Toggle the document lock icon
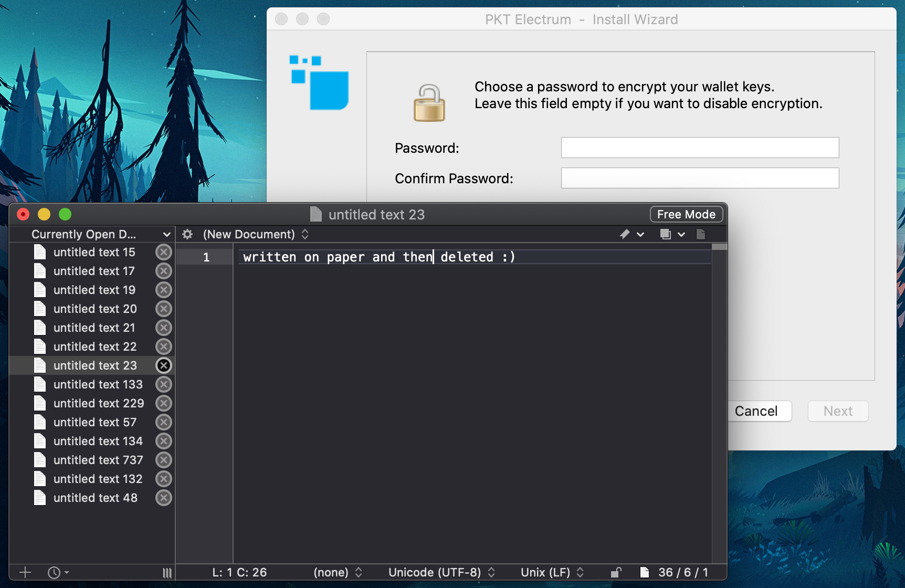 [x=616, y=572]
